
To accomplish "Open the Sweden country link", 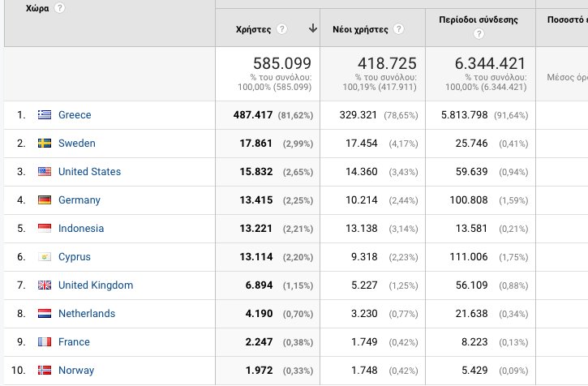I will coord(76,144).
